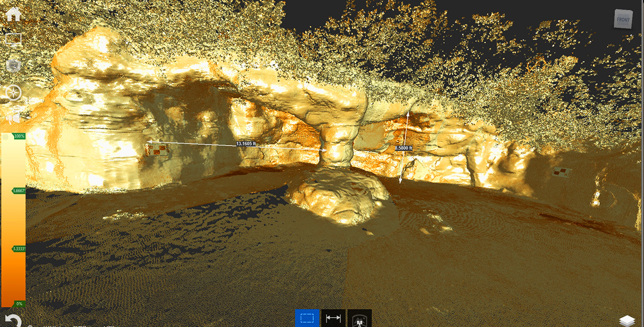Select the dashed rectangle selection tool
The image size is (644, 327).
(x=307, y=318)
